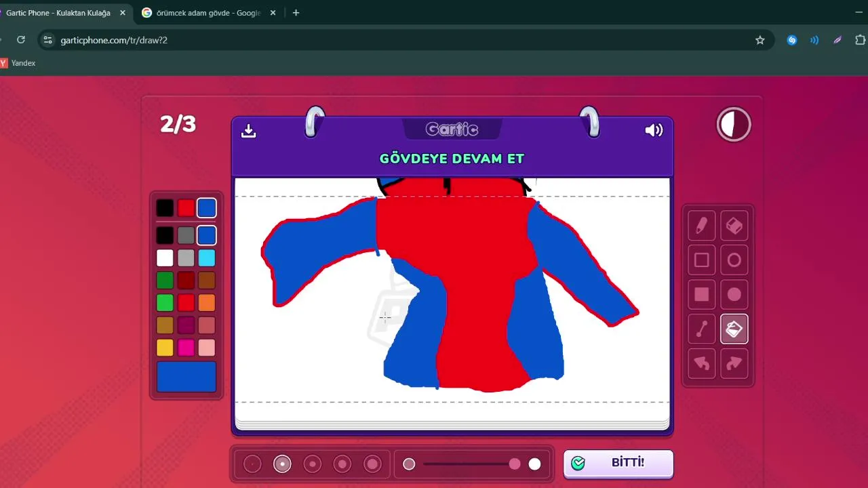This screenshot has height=488, width=868.
Task: Mute the game sound via speaker icon
Action: [x=654, y=130]
